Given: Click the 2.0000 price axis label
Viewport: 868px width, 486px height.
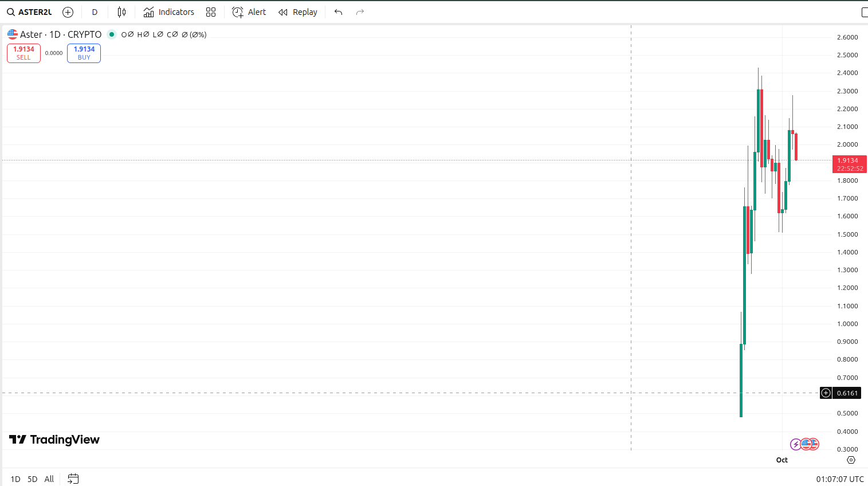Looking at the screenshot, I should [847, 144].
